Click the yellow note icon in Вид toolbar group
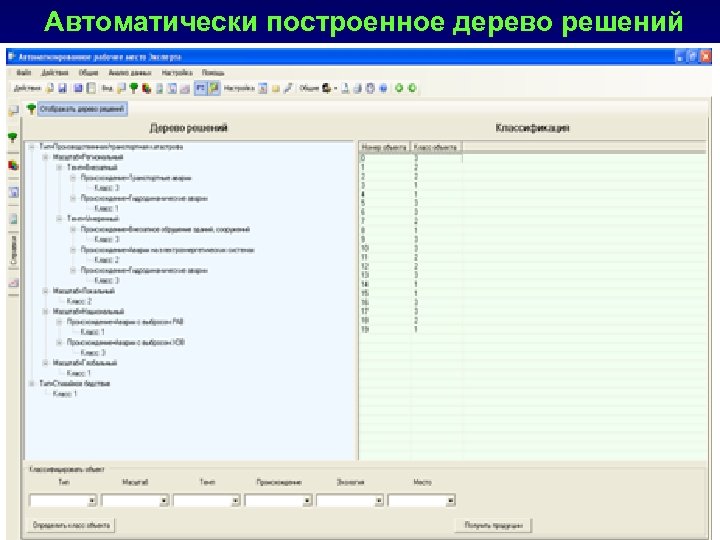 click(x=121, y=88)
